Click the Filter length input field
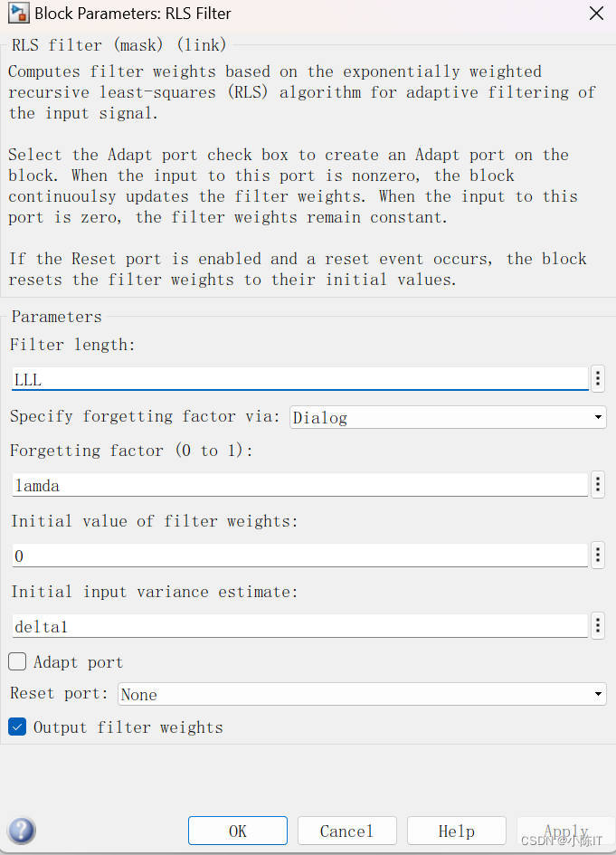 [299, 379]
